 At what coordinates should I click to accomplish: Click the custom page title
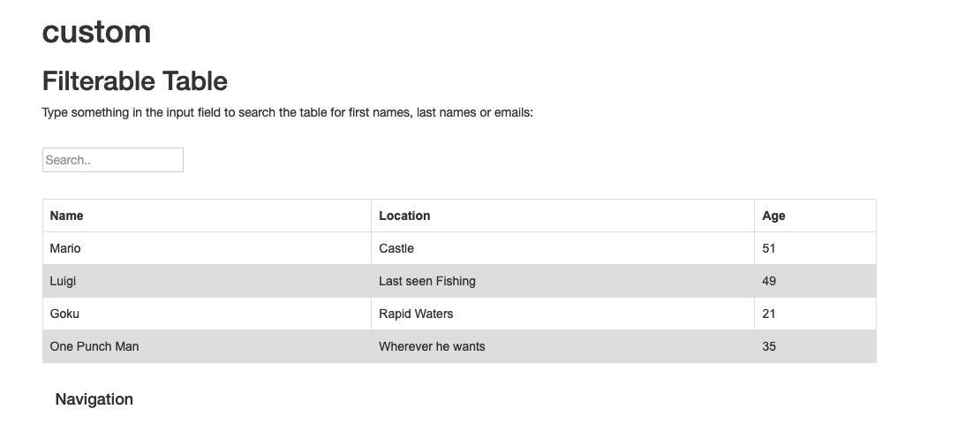point(96,33)
